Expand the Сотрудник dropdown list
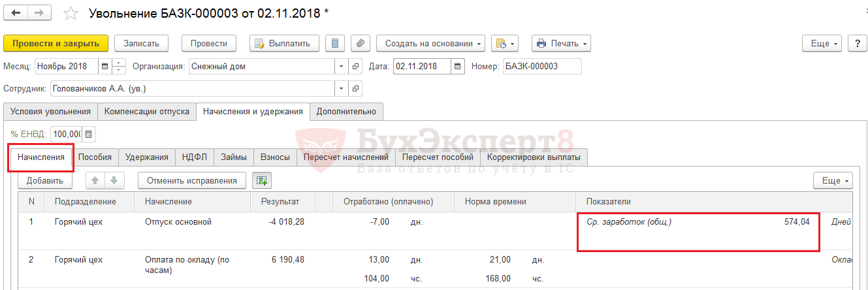This screenshot has height=290, width=868. point(342,88)
